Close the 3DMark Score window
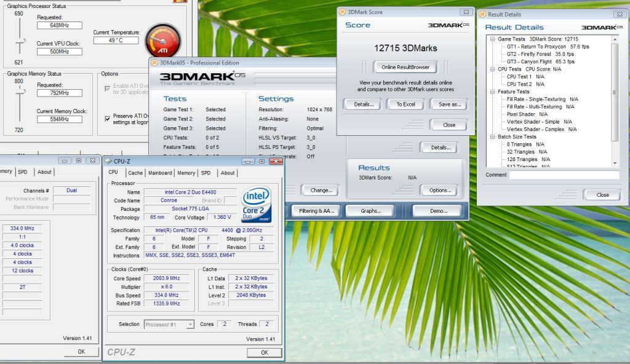 pos(466,12)
